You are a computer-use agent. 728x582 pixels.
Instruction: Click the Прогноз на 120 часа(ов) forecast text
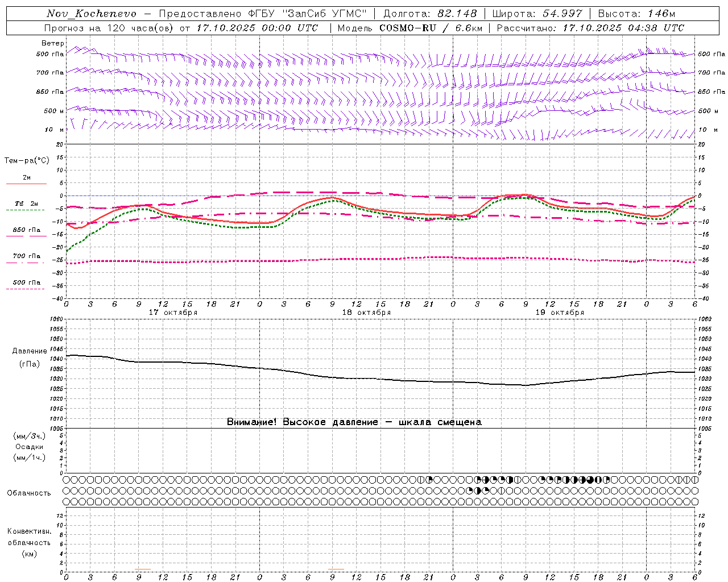pos(110,28)
